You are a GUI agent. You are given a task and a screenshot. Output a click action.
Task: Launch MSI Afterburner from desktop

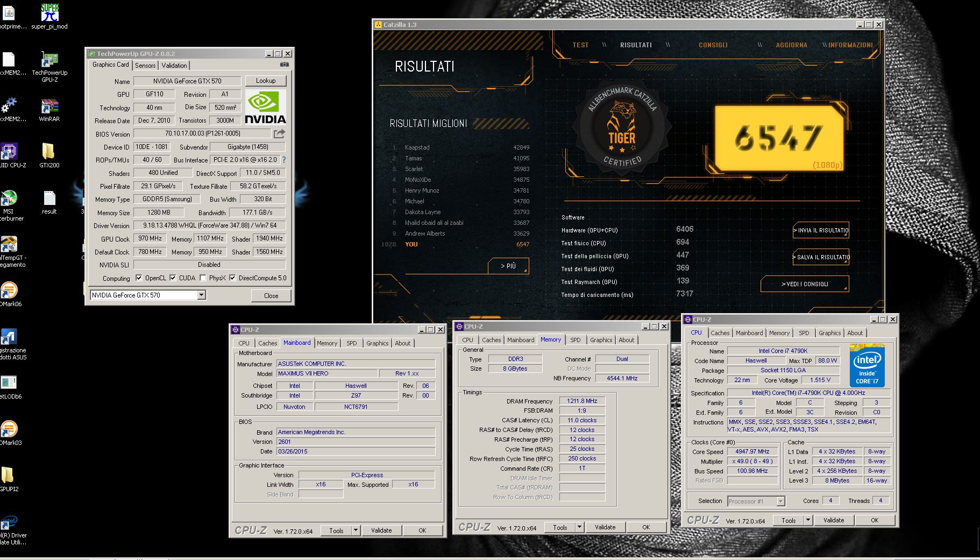point(10,205)
